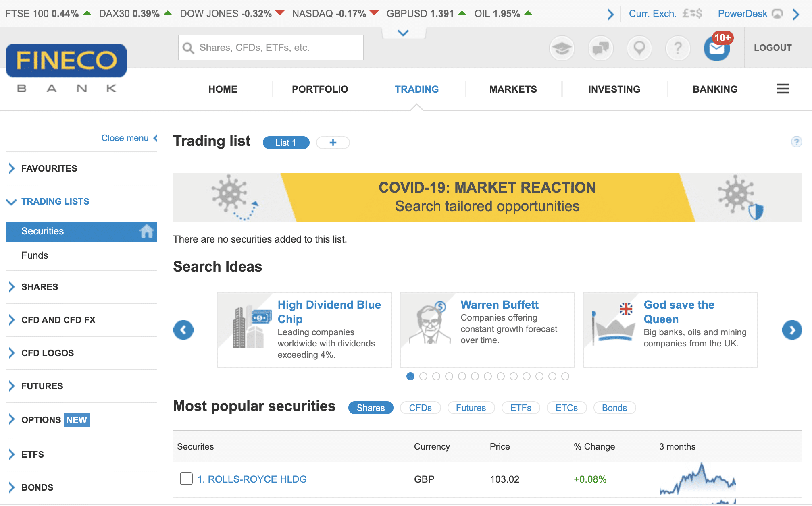This screenshot has height=506, width=812.
Task: Click the ticker bar right arrow
Action: click(x=610, y=14)
